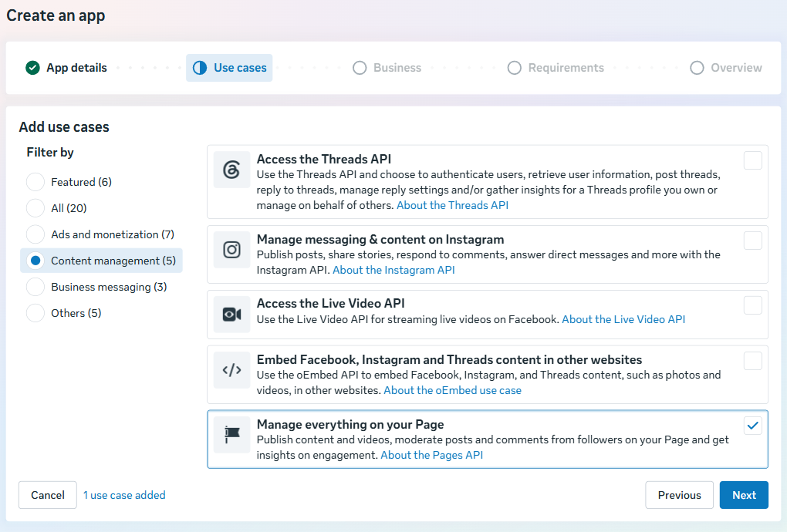Uncheck Manage everything on your Page checkbox
Image resolution: width=787 pixels, height=532 pixels.
click(x=753, y=426)
